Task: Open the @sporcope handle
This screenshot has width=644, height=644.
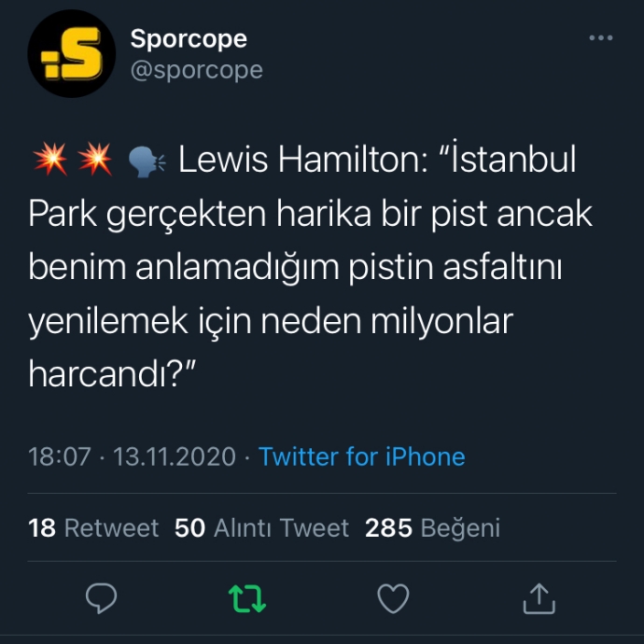Action: 196,70
